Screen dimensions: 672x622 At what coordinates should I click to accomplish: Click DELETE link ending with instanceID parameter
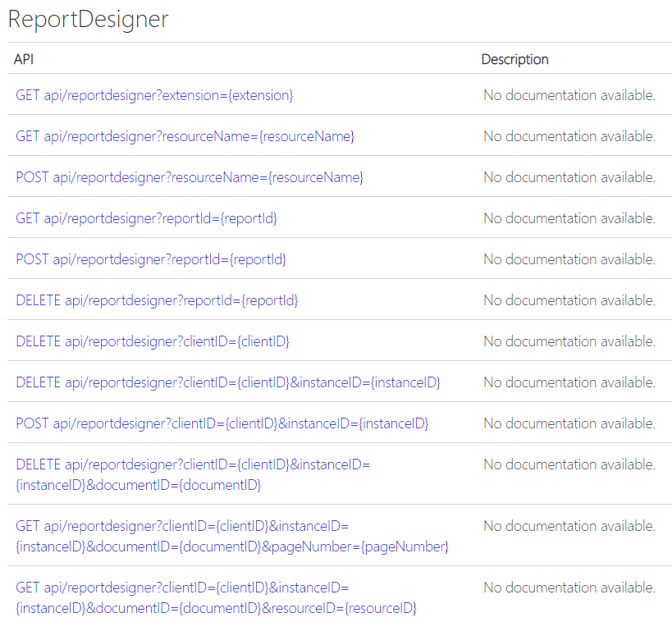coord(228,382)
